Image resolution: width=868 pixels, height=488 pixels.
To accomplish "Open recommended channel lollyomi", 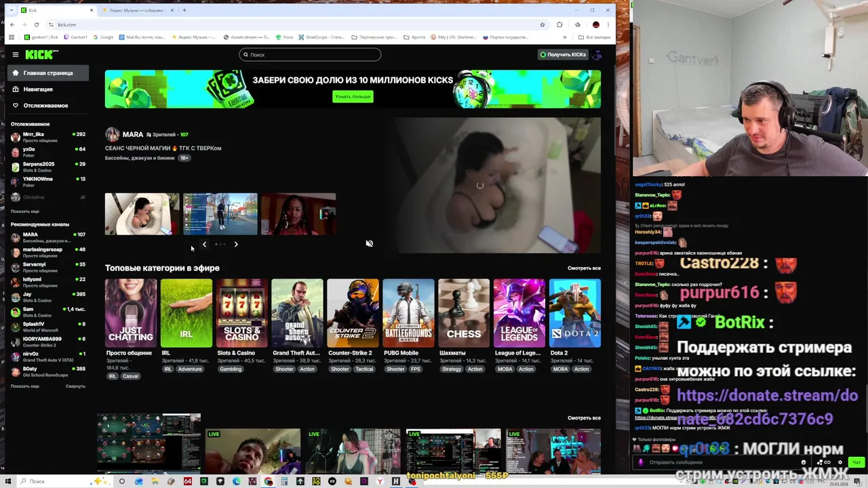I will (x=48, y=281).
